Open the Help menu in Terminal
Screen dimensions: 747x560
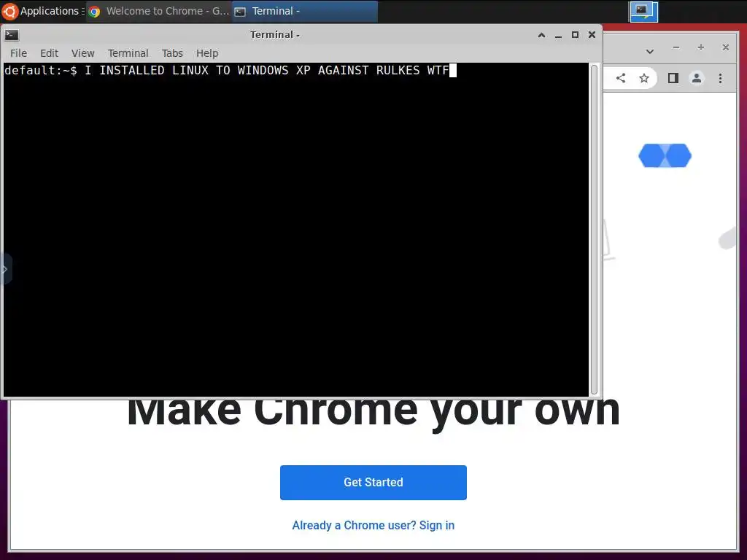(x=207, y=53)
